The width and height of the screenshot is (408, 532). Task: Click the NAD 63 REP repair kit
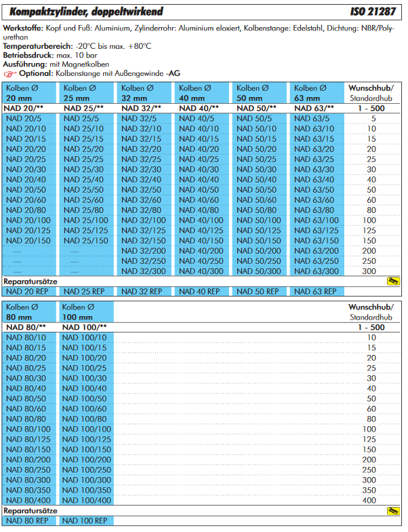click(317, 292)
